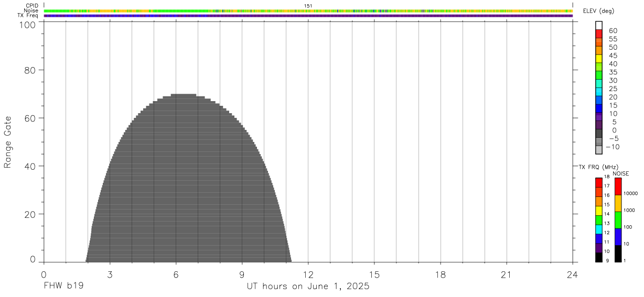This screenshot has width=644, height=297.
Task: Click the "ELEV (deg)" colorbar title
Action: (x=599, y=12)
